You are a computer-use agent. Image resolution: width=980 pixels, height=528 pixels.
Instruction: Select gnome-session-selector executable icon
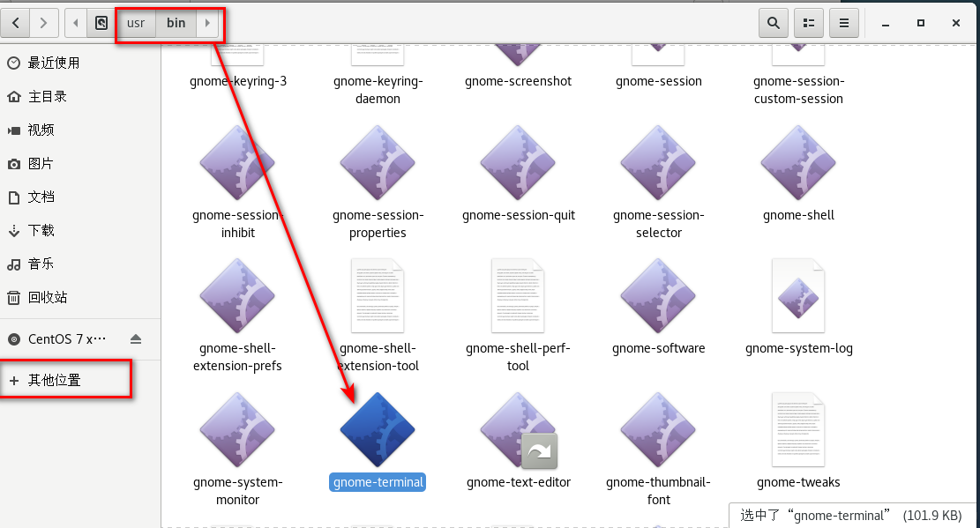658,162
